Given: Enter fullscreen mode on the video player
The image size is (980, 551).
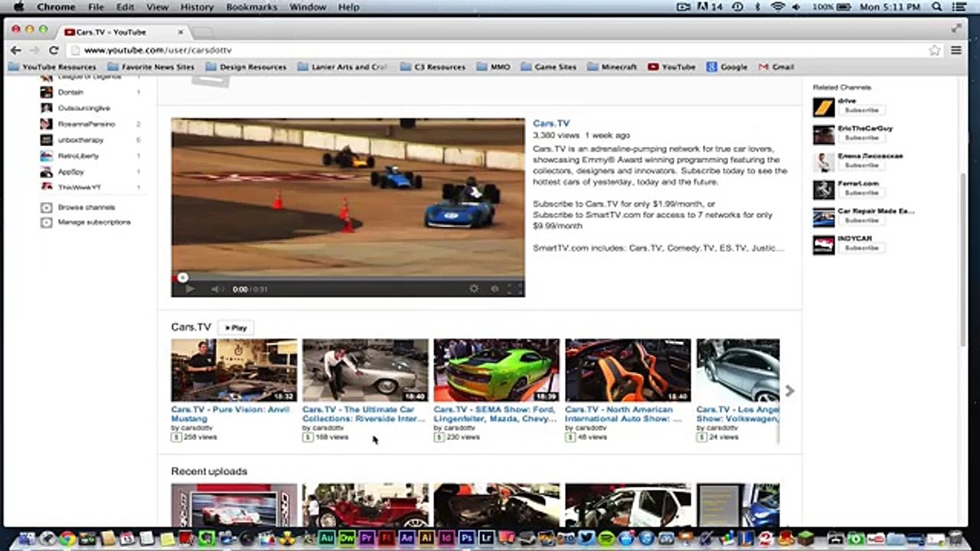Looking at the screenshot, I should point(514,289).
